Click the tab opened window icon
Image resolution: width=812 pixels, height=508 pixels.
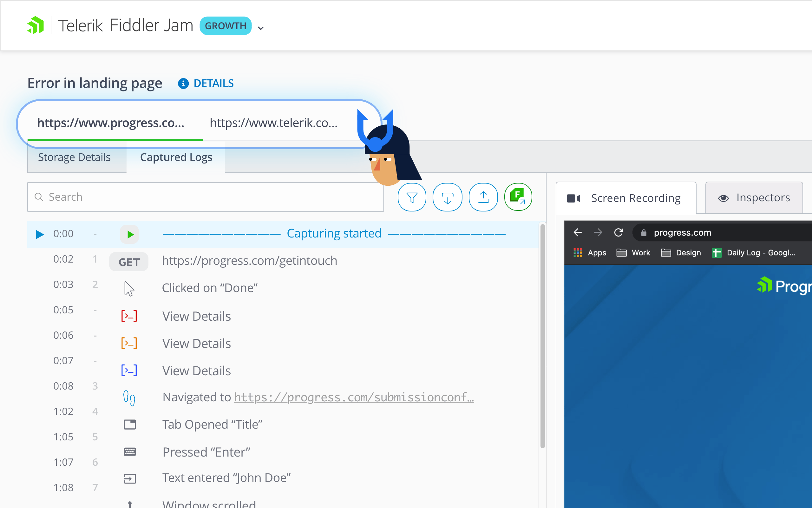[129, 425]
